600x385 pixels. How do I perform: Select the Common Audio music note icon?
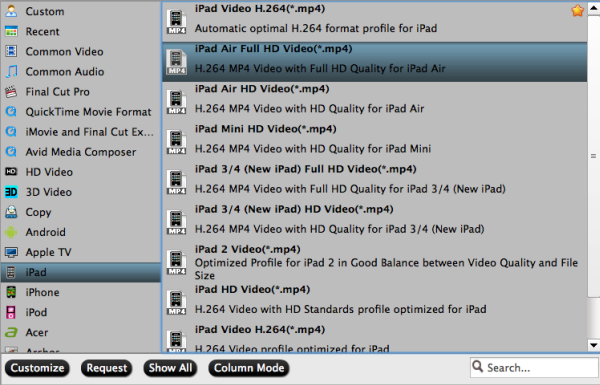(x=11, y=72)
